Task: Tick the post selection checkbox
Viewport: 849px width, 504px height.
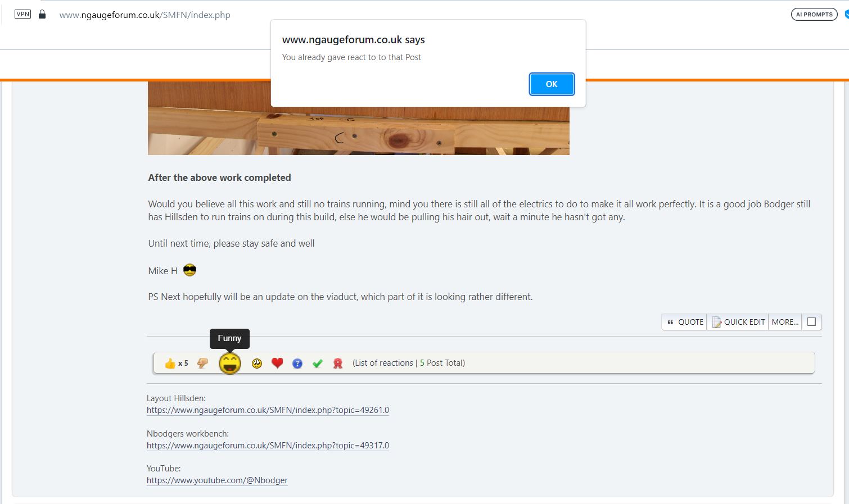Action: [x=811, y=322]
